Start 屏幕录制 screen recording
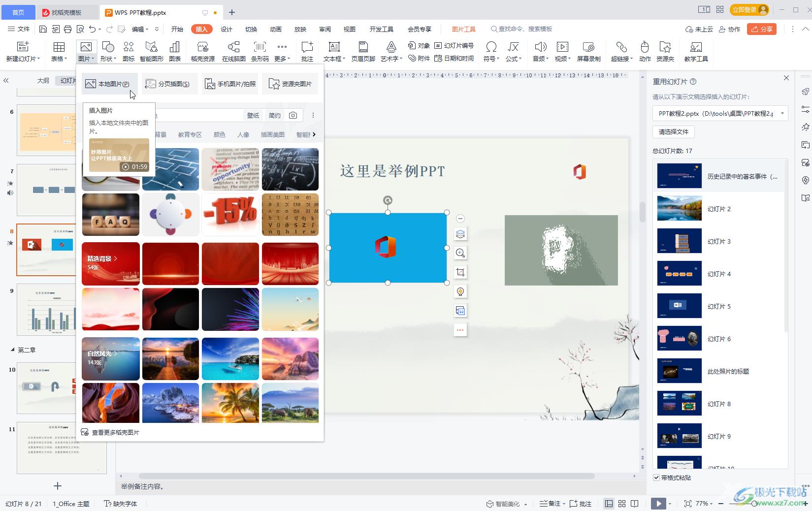 point(588,51)
